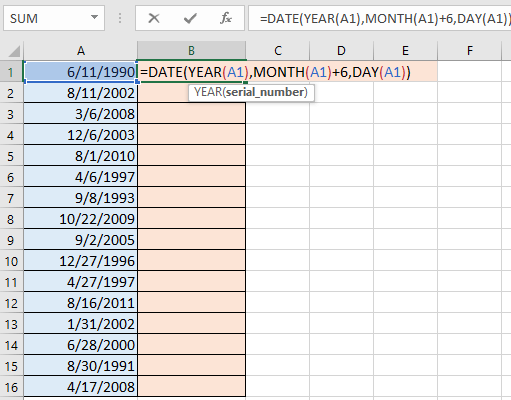
Task: Click cell containing 1/31/2002
Action: point(81,324)
